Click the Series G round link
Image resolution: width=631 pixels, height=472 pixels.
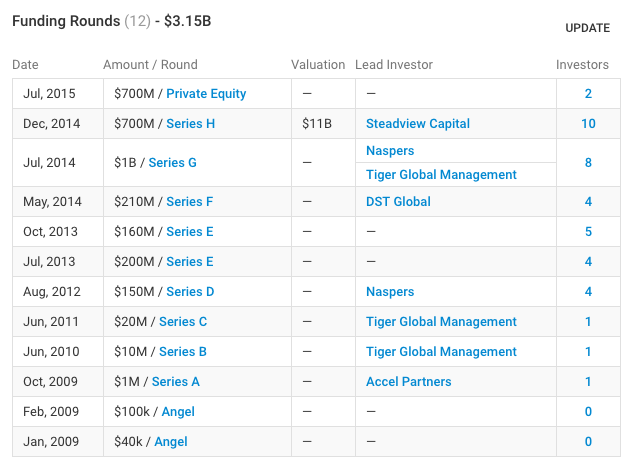pyautogui.click(x=172, y=163)
